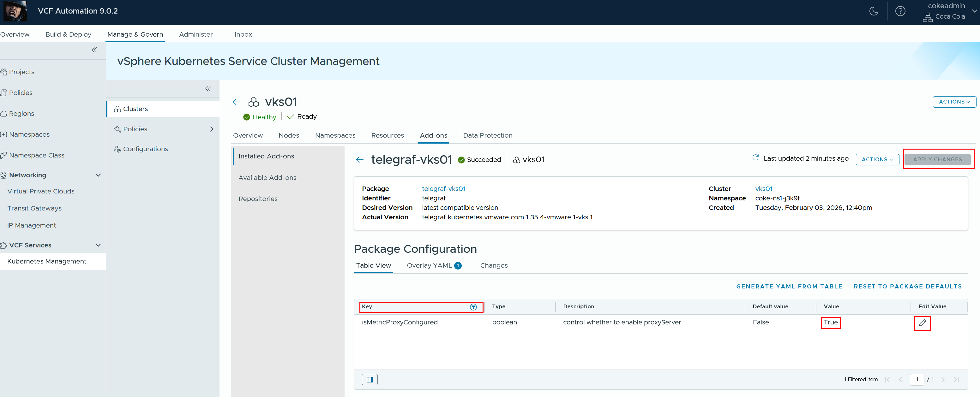Collapse the Networking section in the sidebar
Screen dimensions: 980x397
(98, 175)
